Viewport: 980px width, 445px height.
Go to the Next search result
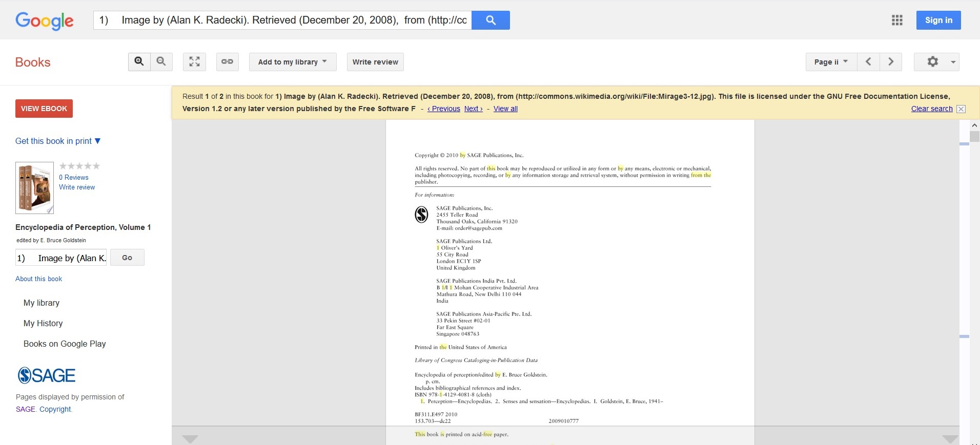(474, 109)
